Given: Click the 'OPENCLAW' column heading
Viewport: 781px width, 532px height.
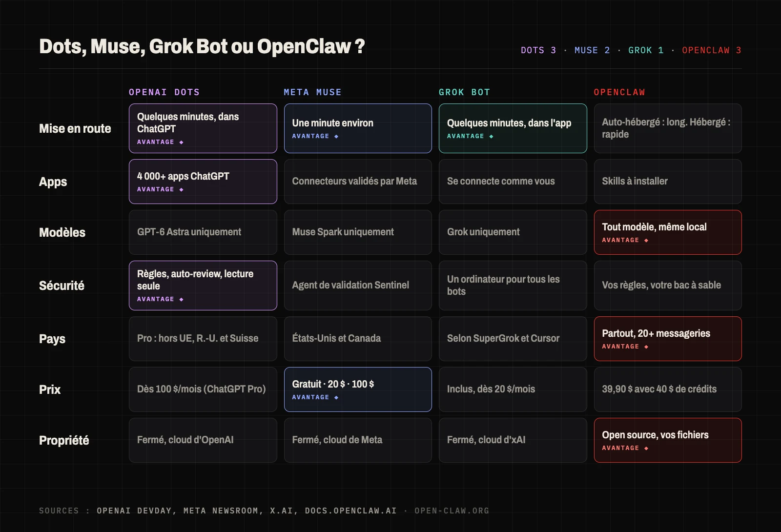Looking at the screenshot, I should tap(619, 92).
